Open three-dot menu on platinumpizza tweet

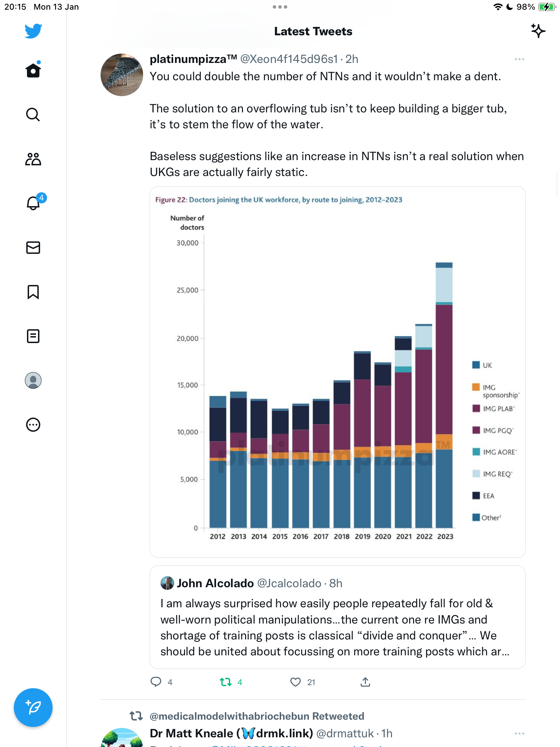coord(519,59)
